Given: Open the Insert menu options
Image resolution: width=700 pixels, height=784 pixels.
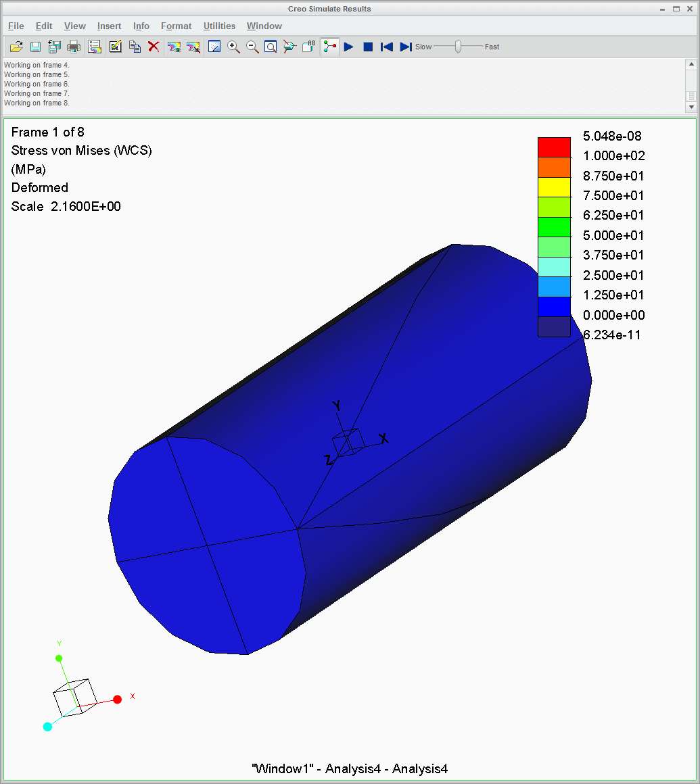Looking at the screenshot, I should click(109, 26).
